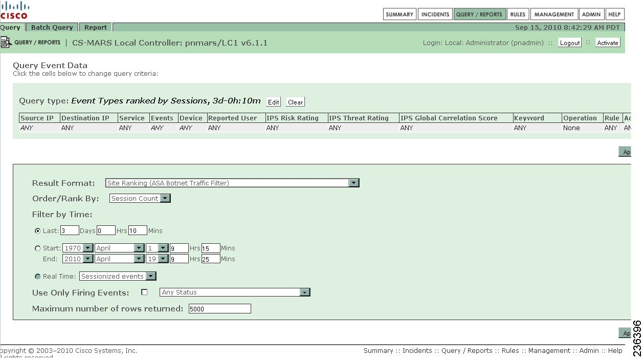Select the Real Time radio button
The image size is (644, 358).
pyautogui.click(x=38, y=277)
